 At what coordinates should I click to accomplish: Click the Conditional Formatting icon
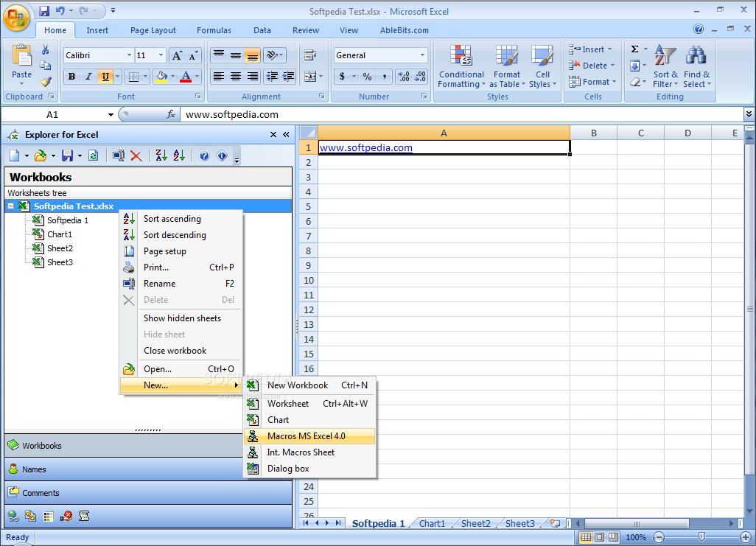pyautogui.click(x=461, y=55)
